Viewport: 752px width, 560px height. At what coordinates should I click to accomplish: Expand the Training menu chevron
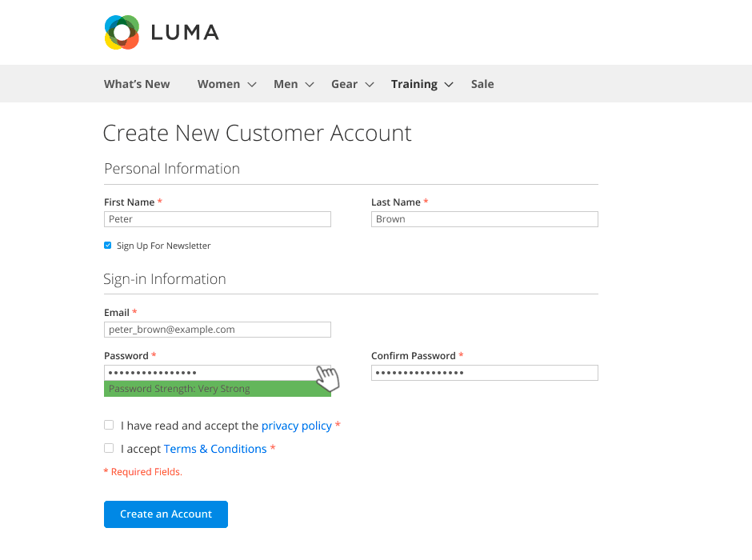pyautogui.click(x=449, y=85)
